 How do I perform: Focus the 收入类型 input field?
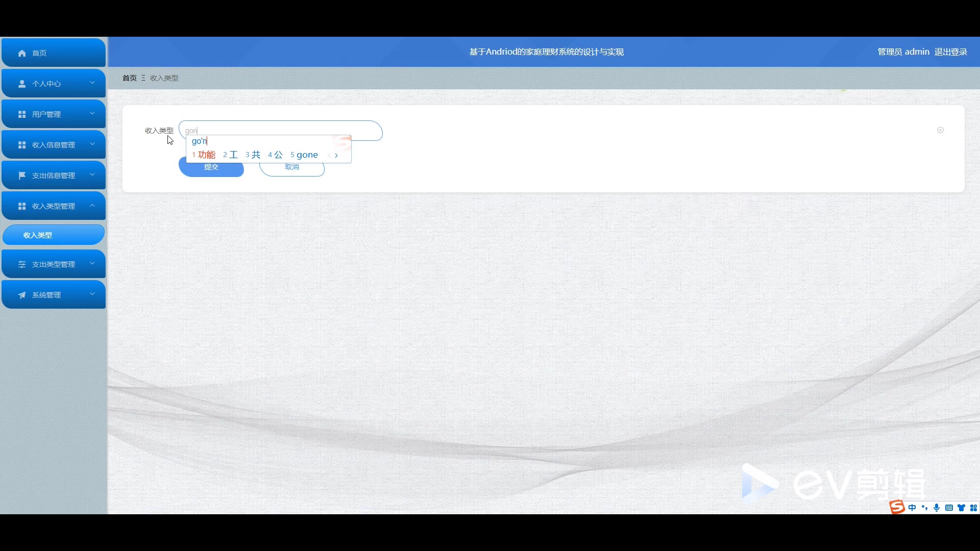pyautogui.click(x=281, y=131)
